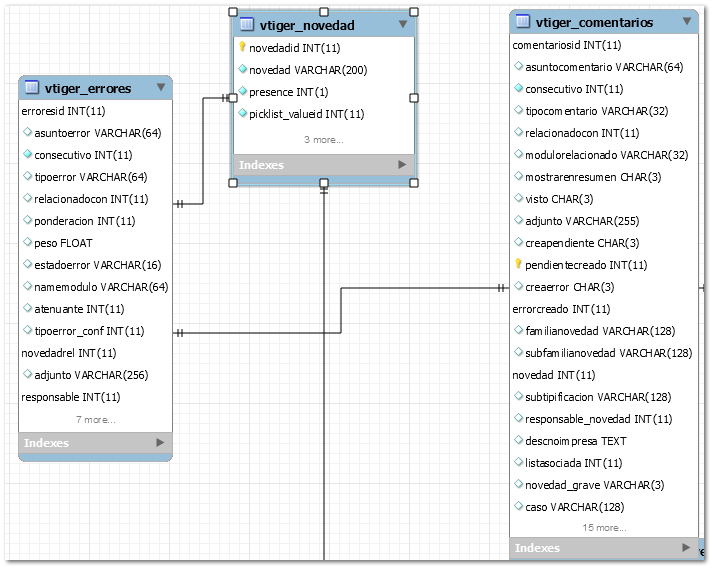Select the errorcreado INT(11) column

pos(561,309)
